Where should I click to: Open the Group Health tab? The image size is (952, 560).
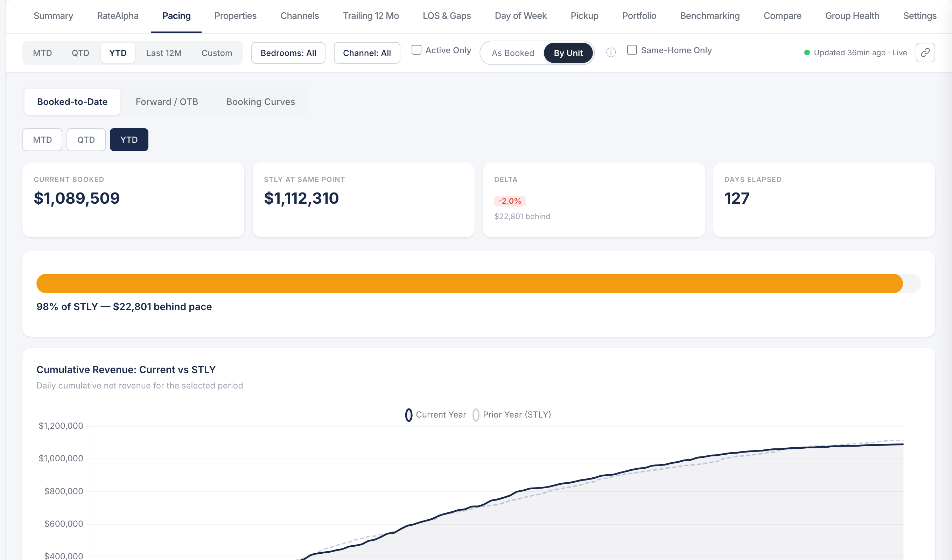pos(852,16)
